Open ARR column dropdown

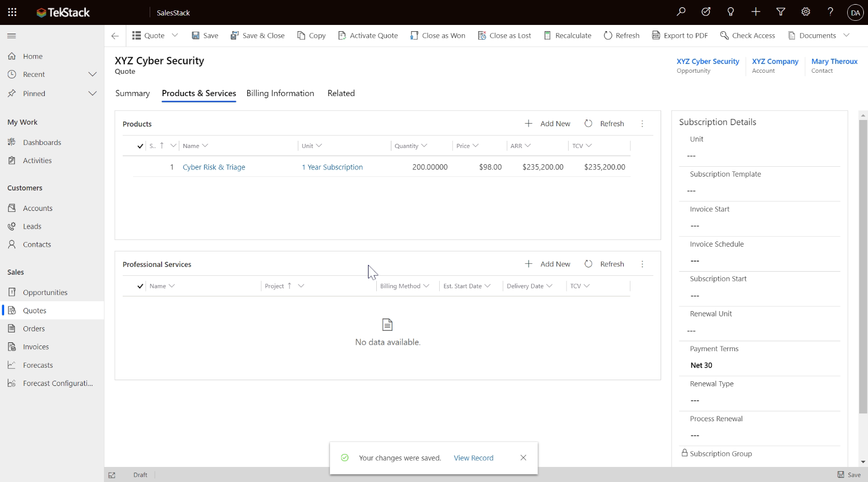click(x=528, y=146)
